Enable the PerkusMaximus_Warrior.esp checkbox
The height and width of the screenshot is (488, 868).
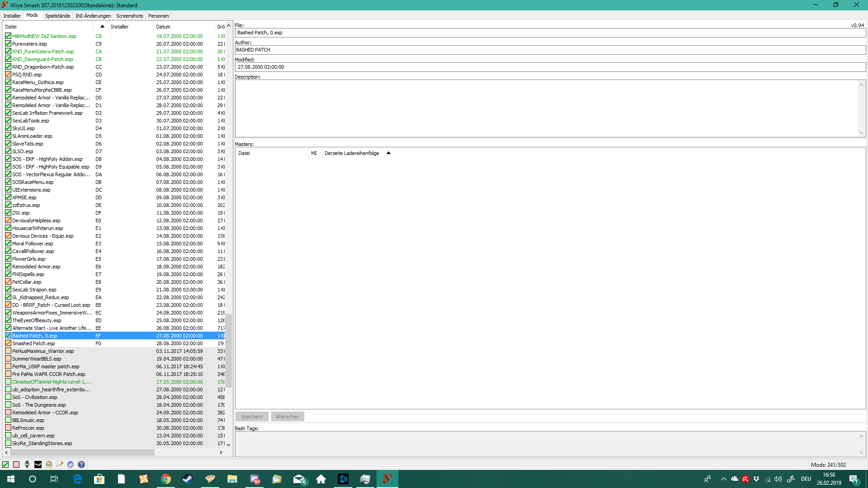(8, 351)
